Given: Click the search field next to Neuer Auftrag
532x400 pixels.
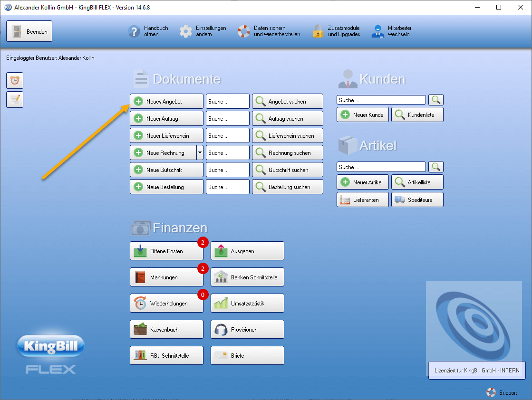Looking at the screenshot, I should [227, 118].
